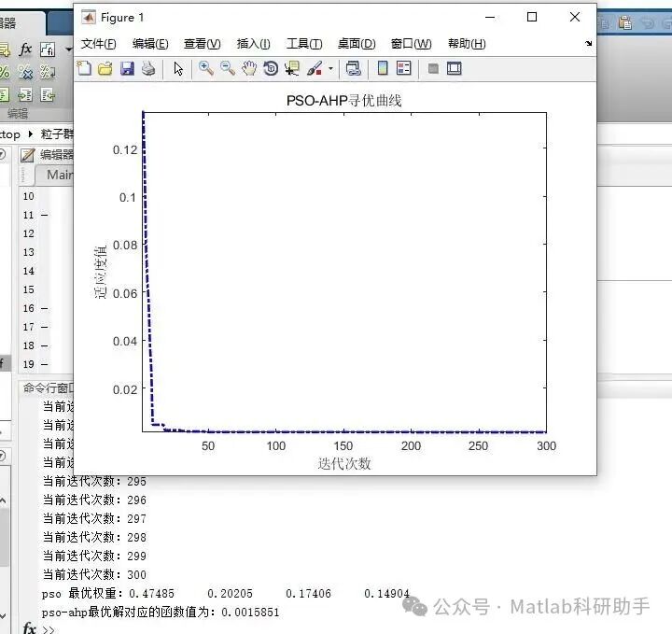This screenshot has height=634, width=672.
Task: Click the uncomment icon with blue X
Action: point(25,72)
